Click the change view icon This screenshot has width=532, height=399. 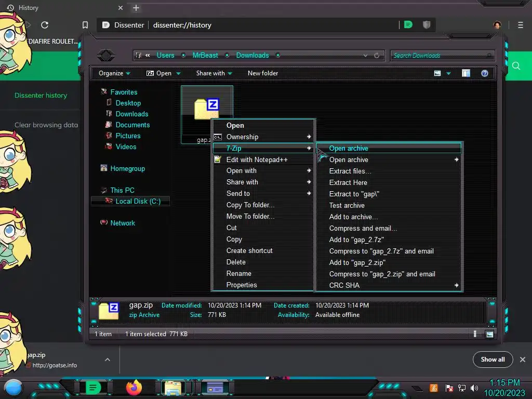click(x=437, y=73)
